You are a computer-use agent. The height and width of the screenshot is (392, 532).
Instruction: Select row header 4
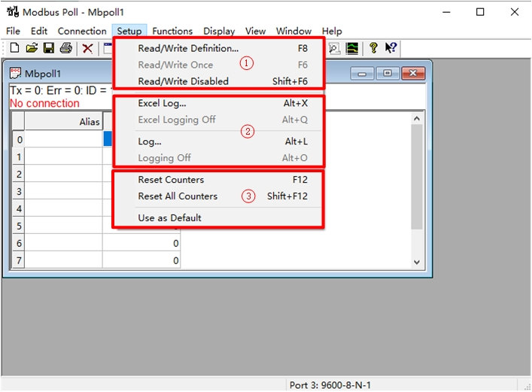click(x=19, y=208)
